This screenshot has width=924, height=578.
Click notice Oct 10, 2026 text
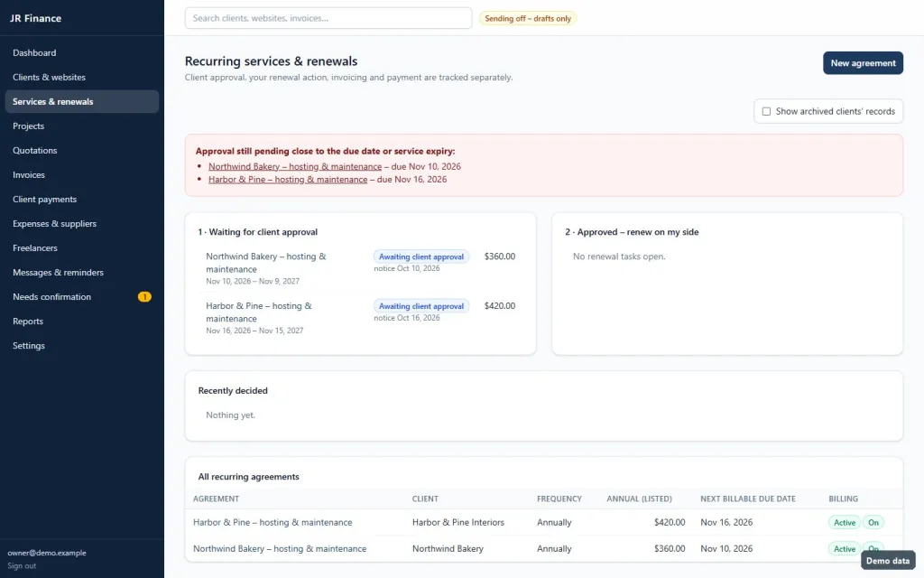407,268
